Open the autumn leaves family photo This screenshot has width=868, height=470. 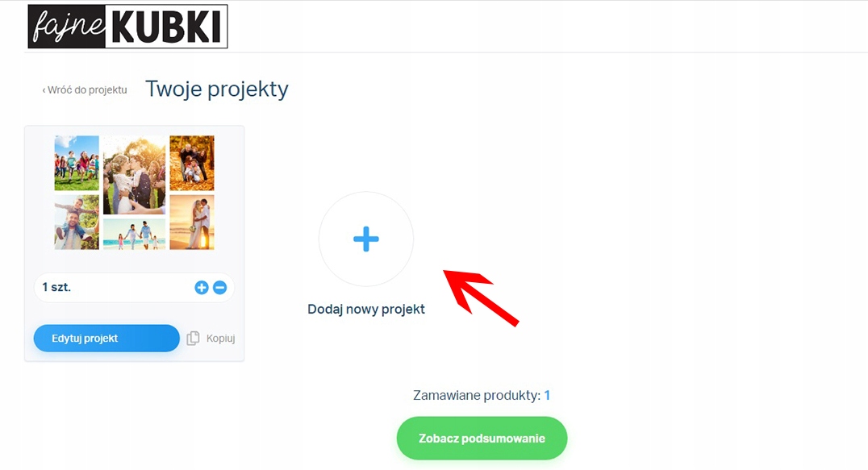pyautogui.click(x=192, y=163)
